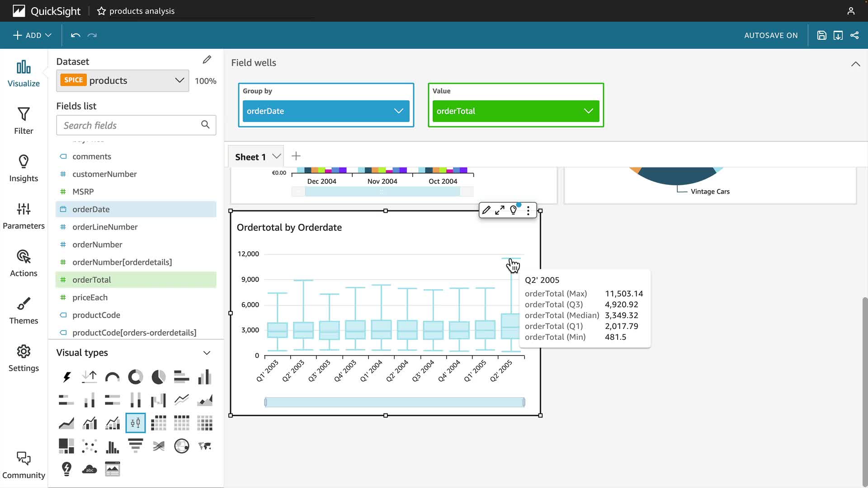Select the filled map visual type

(205, 446)
